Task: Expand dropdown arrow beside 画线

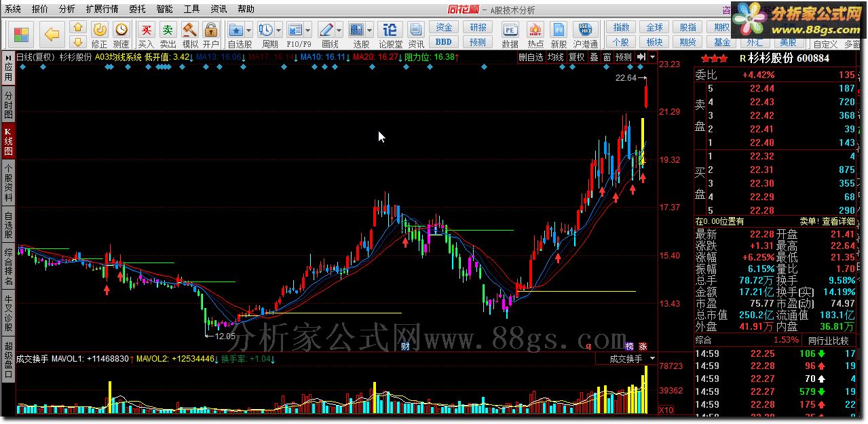Action: point(339,30)
